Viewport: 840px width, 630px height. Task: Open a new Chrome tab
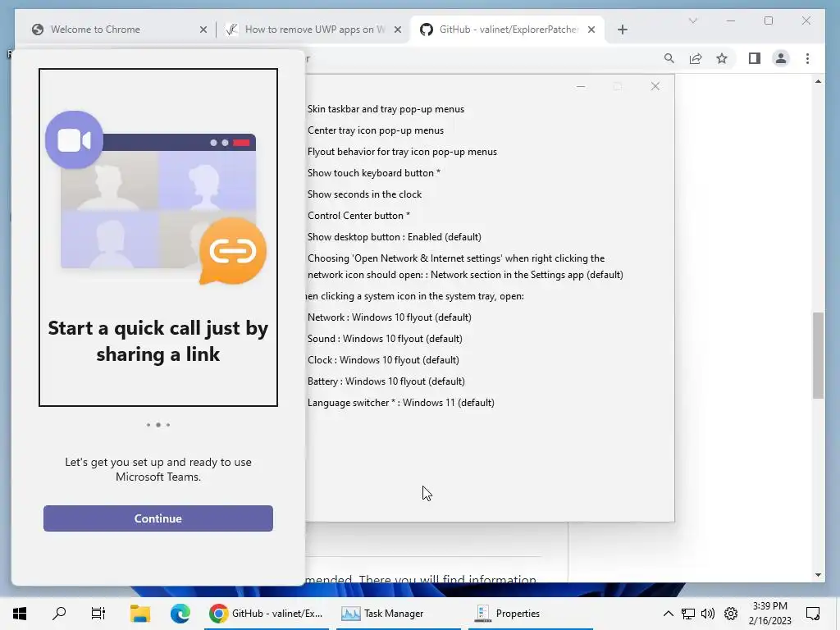click(623, 30)
